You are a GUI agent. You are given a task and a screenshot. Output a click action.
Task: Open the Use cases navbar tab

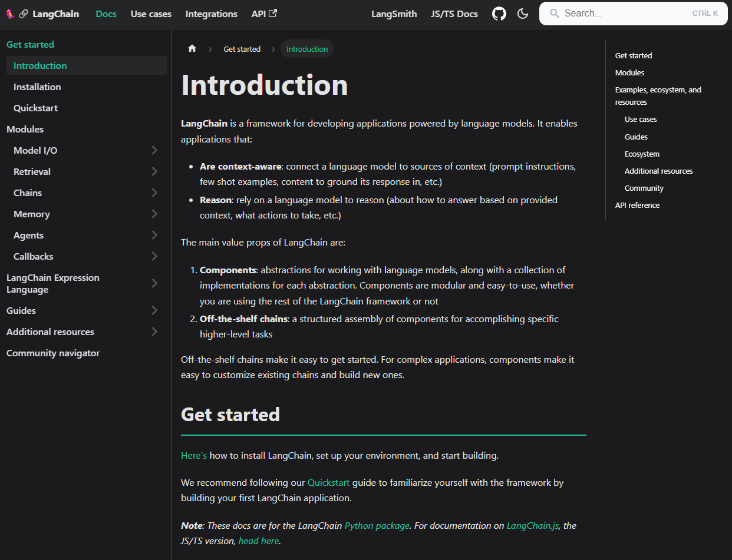pos(151,14)
